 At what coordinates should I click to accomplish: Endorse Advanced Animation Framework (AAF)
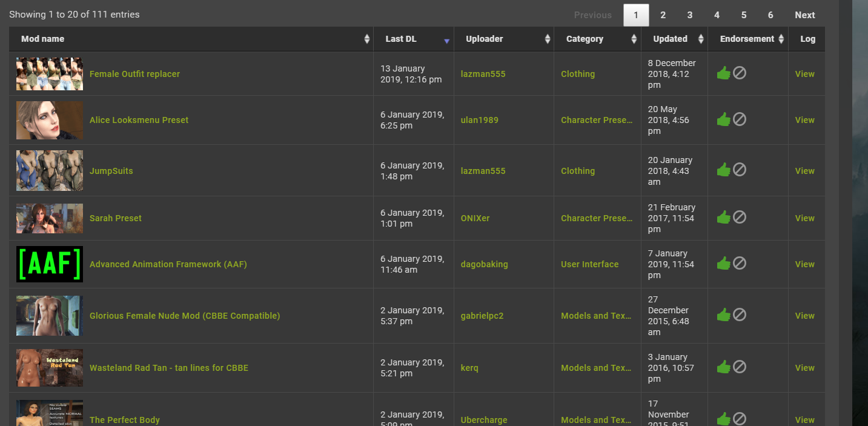[724, 263]
